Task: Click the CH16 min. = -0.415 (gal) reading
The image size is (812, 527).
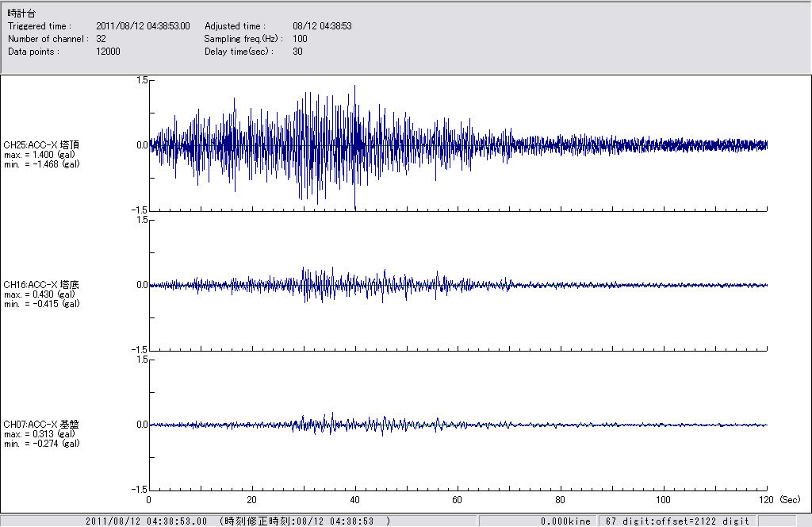Action: [x=41, y=303]
